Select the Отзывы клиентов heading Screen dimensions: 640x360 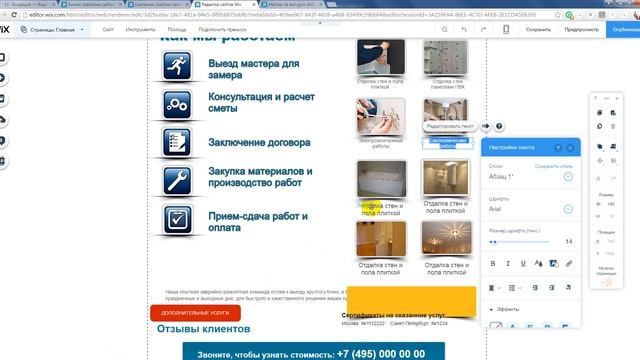(203, 329)
